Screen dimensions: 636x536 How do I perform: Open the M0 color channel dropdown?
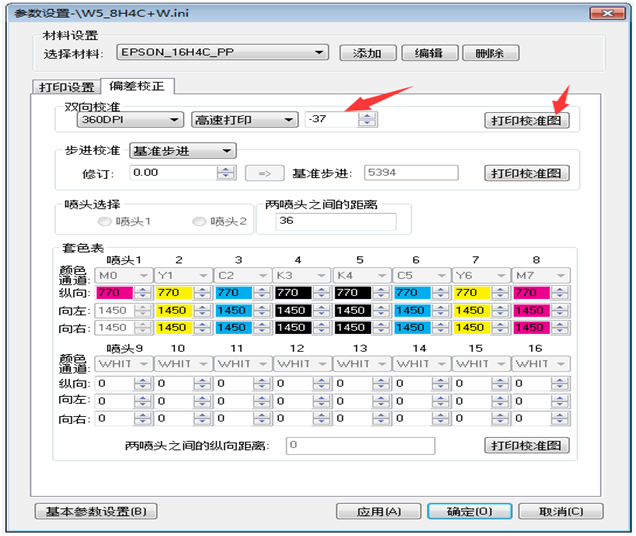(x=123, y=276)
